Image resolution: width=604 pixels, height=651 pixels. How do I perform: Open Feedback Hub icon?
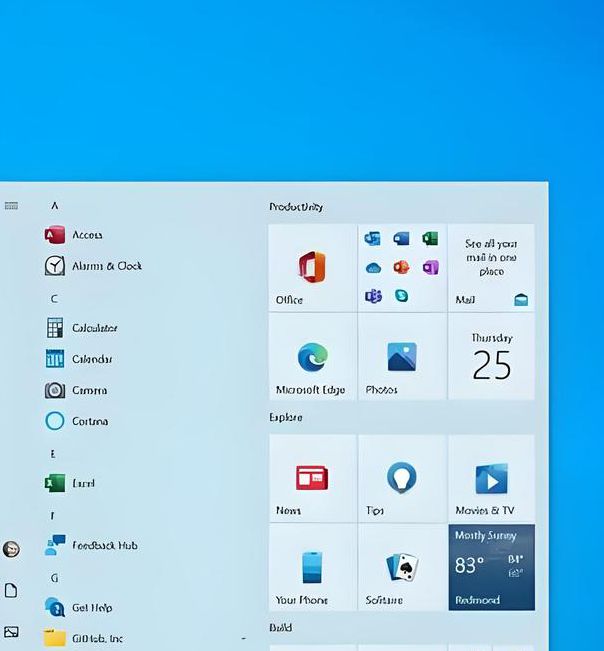coord(55,545)
